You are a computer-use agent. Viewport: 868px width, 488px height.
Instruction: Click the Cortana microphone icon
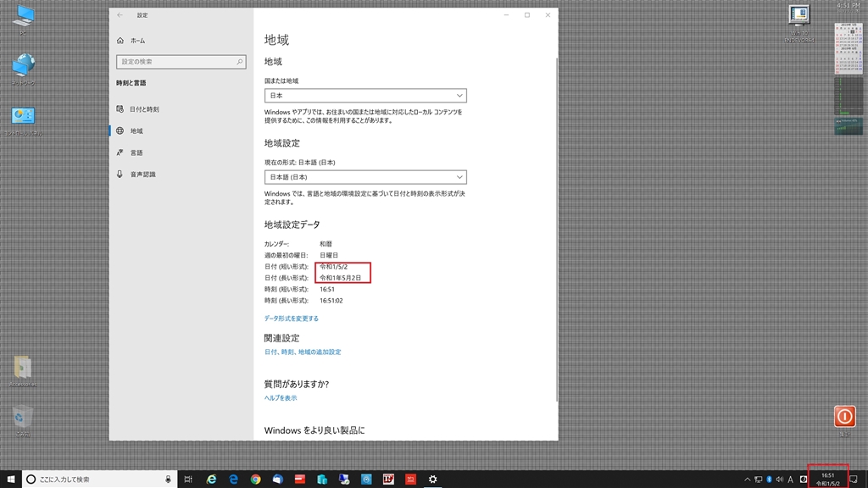pyautogui.click(x=169, y=480)
